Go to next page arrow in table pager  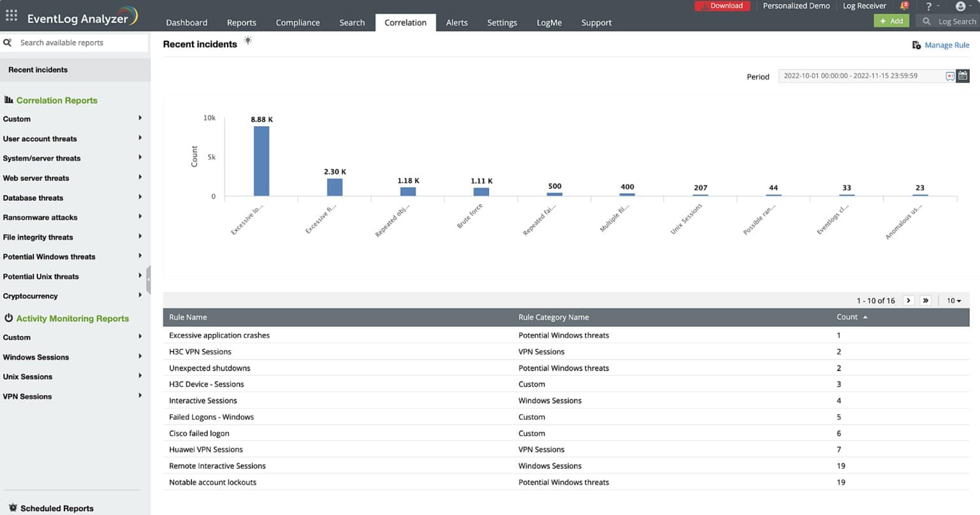pyautogui.click(x=909, y=300)
